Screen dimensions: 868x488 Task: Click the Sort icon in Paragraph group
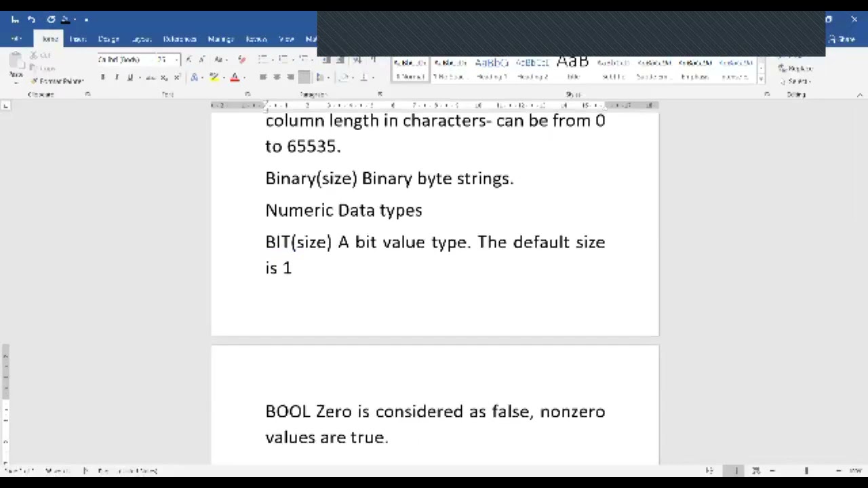357,60
